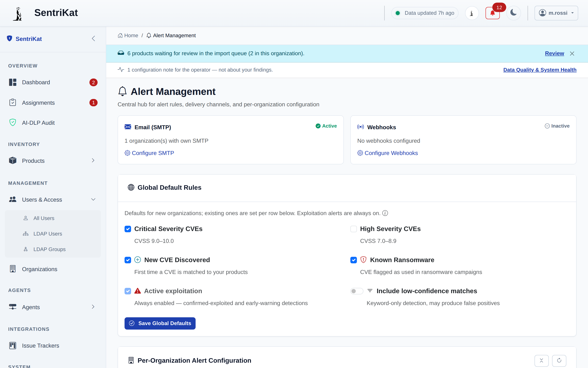Click the import queue inbox icon
This screenshot has width=588, height=368.
pos(121,53)
